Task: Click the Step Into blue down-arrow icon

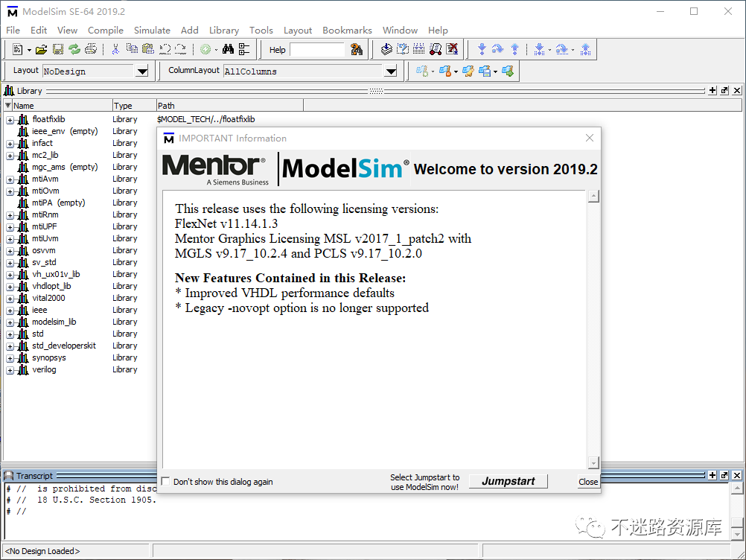Action: point(482,49)
